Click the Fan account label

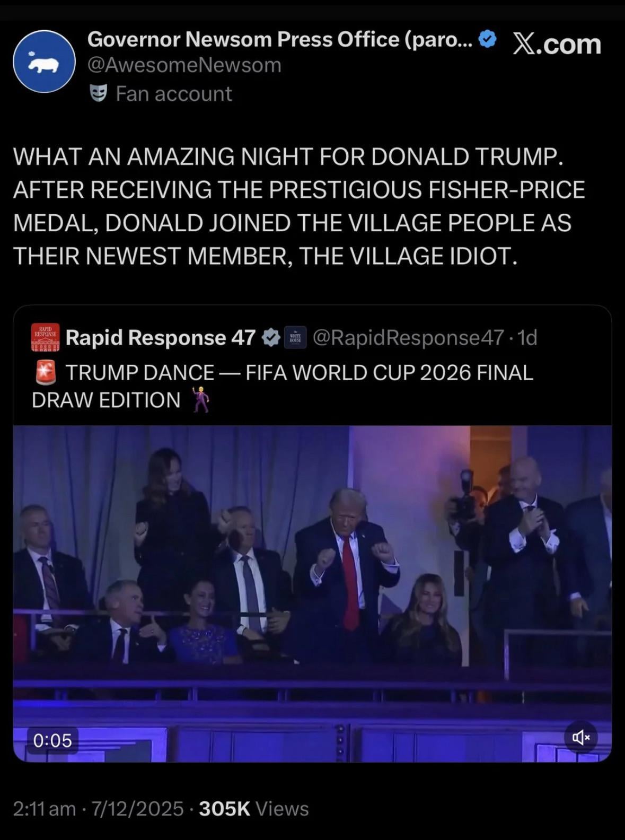(x=173, y=94)
